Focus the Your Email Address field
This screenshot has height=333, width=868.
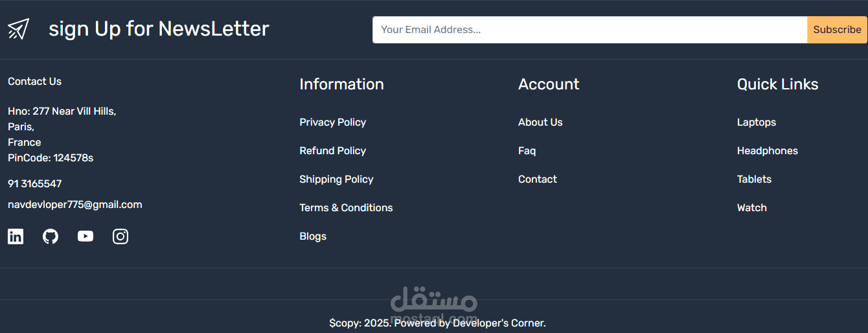[x=589, y=30]
